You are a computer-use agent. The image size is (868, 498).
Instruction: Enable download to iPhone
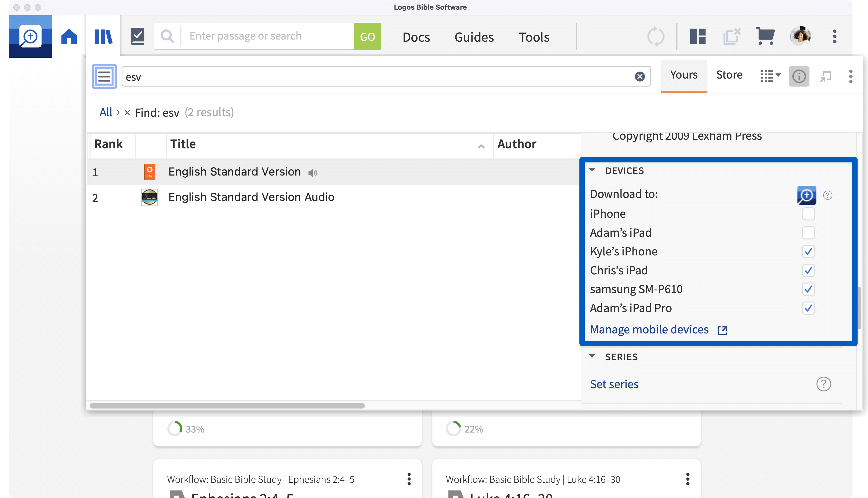coord(808,214)
